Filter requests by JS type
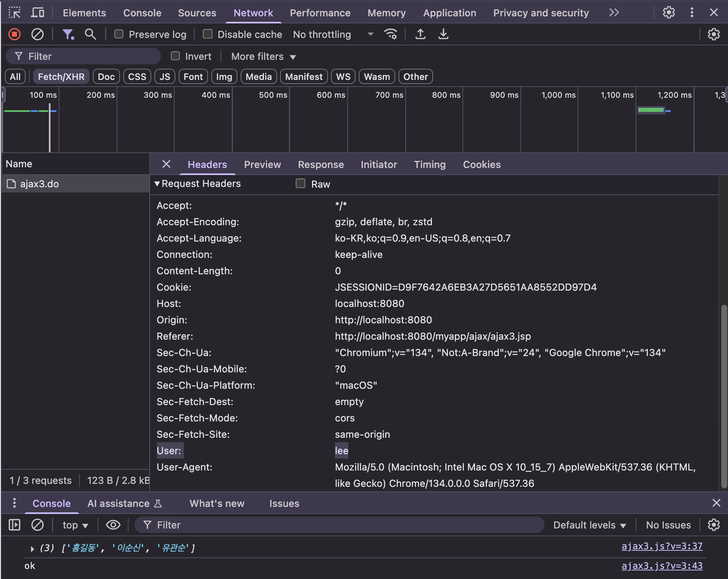 tap(165, 77)
